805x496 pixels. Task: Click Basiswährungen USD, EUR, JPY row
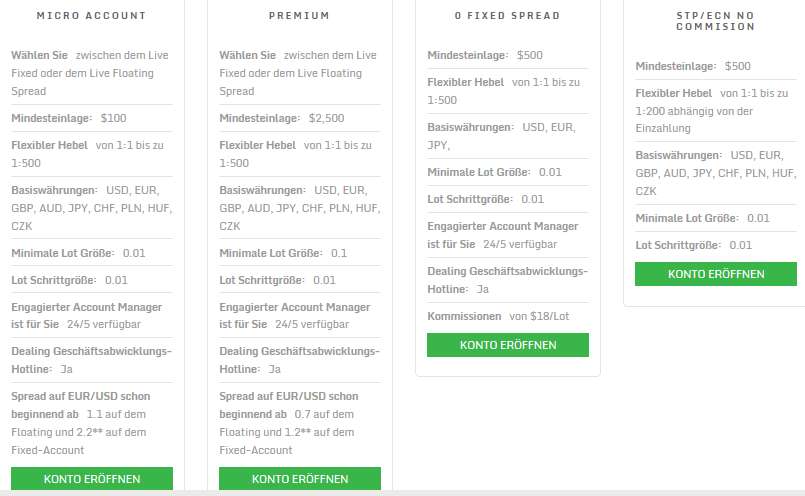508,136
